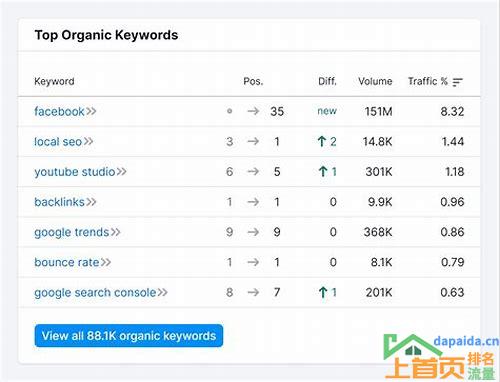The image size is (500, 382).
Task: Click the 0 diff value for backlinks
Action: (x=333, y=202)
